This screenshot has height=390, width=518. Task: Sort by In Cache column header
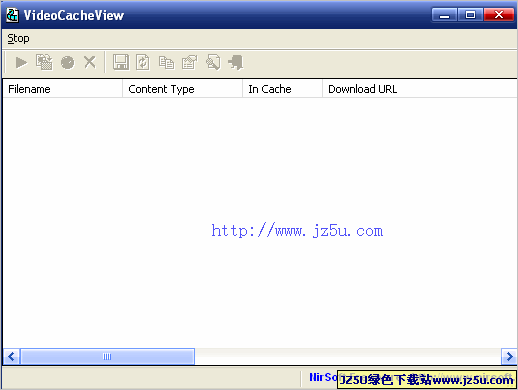(282, 89)
